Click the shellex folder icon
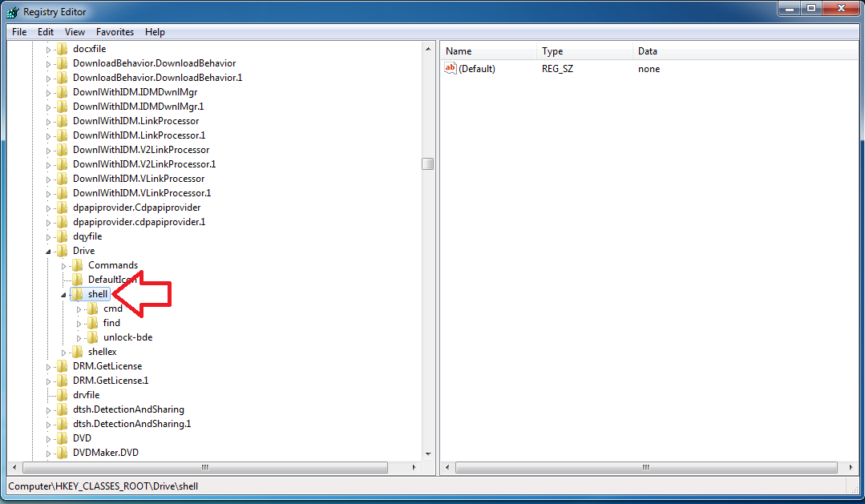The image size is (865, 504). (x=78, y=352)
